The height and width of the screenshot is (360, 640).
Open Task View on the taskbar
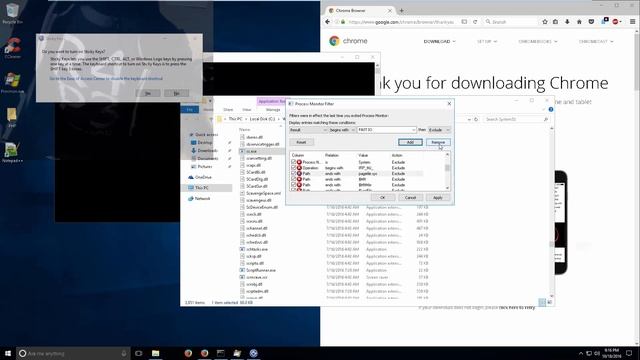[138, 353]
